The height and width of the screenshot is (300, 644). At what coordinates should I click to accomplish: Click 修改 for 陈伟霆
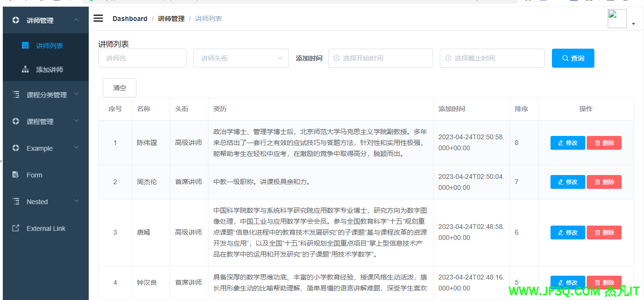568,143
